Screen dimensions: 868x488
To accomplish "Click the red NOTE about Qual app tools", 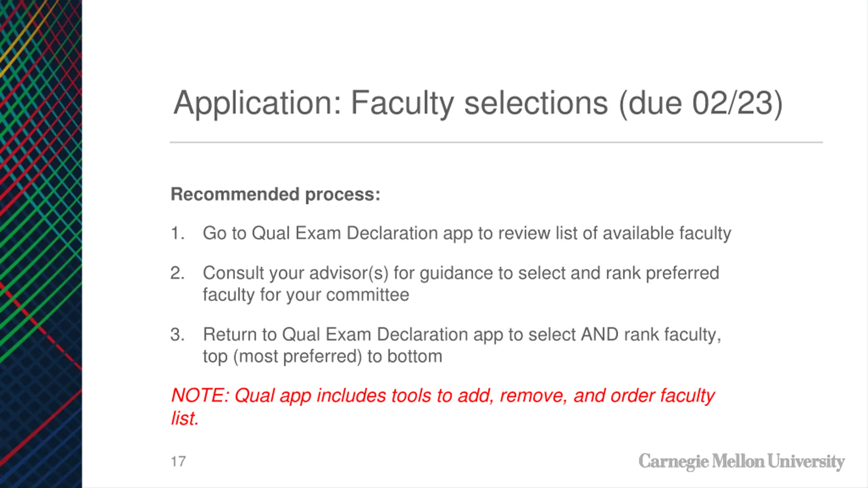I will coord(443,406).
